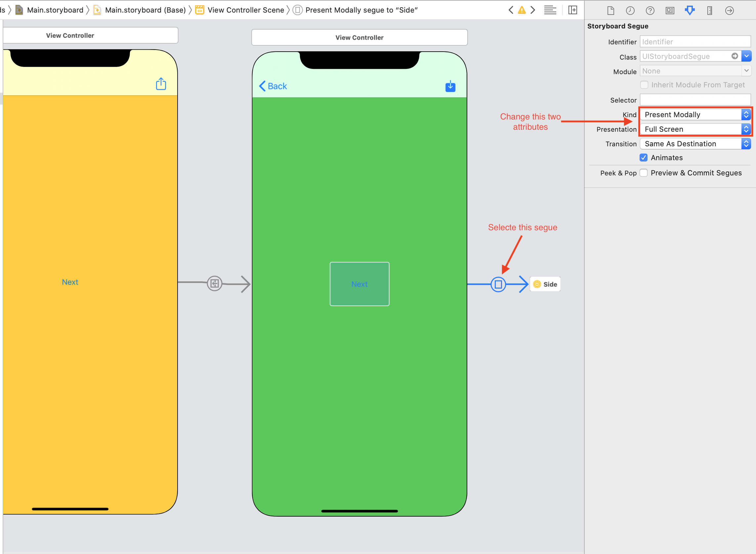The image size is (756, 554).
Task: Click the Main.storyboard breadcrumb menu item
Action: pos(50,9)
